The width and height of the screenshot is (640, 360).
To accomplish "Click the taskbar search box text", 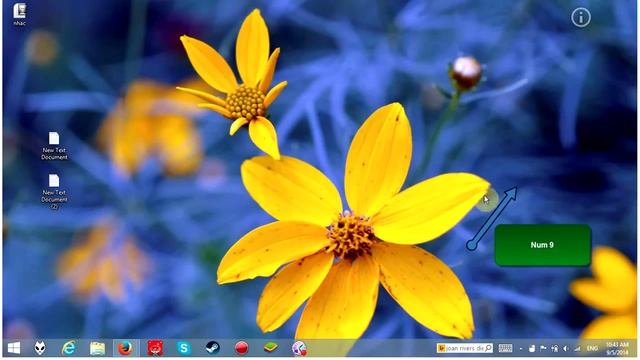I will 464,348.
